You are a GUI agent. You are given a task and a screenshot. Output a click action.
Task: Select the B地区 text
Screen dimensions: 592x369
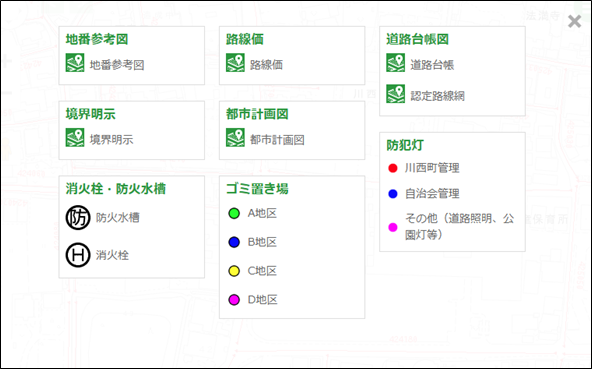pyautogui.click(x=262, y=242)
